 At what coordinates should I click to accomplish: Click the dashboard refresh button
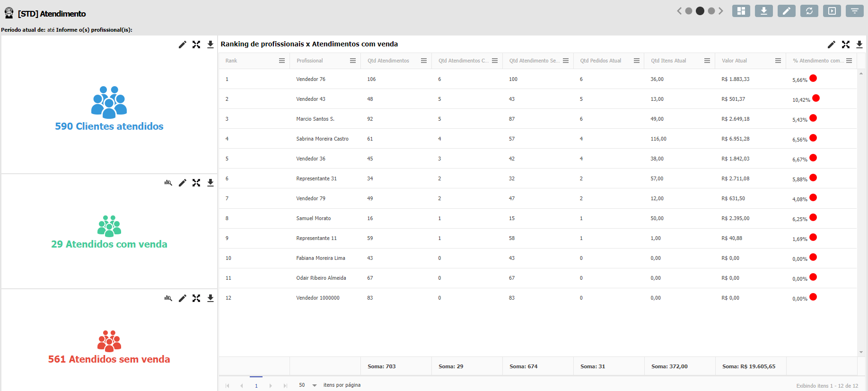(809, 11)
